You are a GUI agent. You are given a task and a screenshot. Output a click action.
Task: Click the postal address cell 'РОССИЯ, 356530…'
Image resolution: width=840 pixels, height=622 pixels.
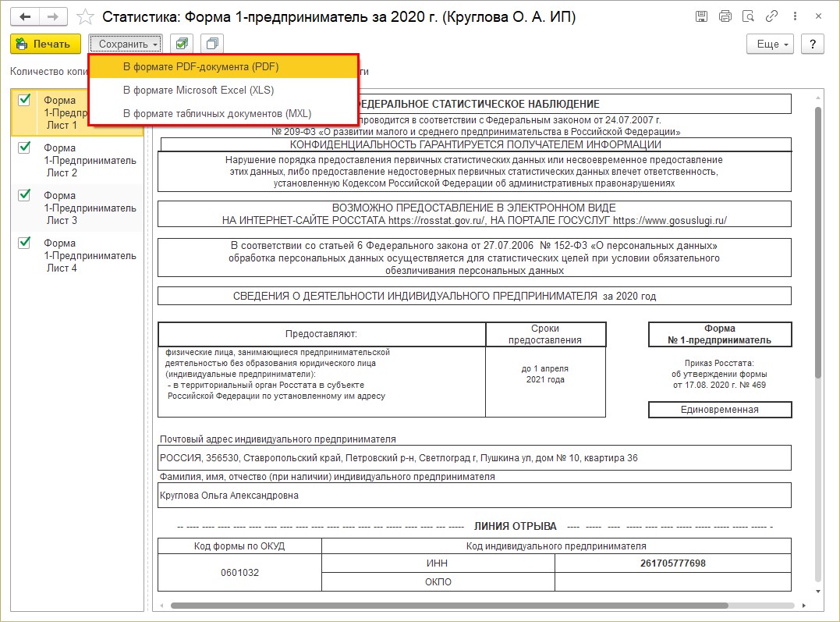point(475,458)
